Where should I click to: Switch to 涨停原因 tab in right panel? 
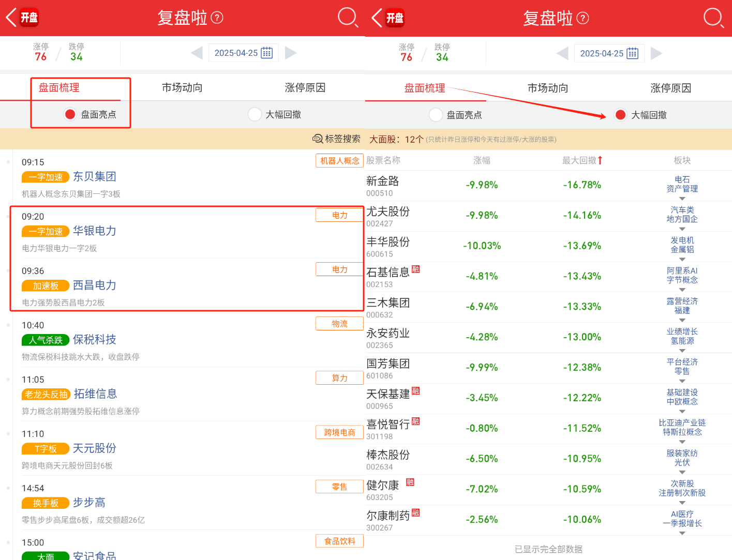(x=671, y=88)
